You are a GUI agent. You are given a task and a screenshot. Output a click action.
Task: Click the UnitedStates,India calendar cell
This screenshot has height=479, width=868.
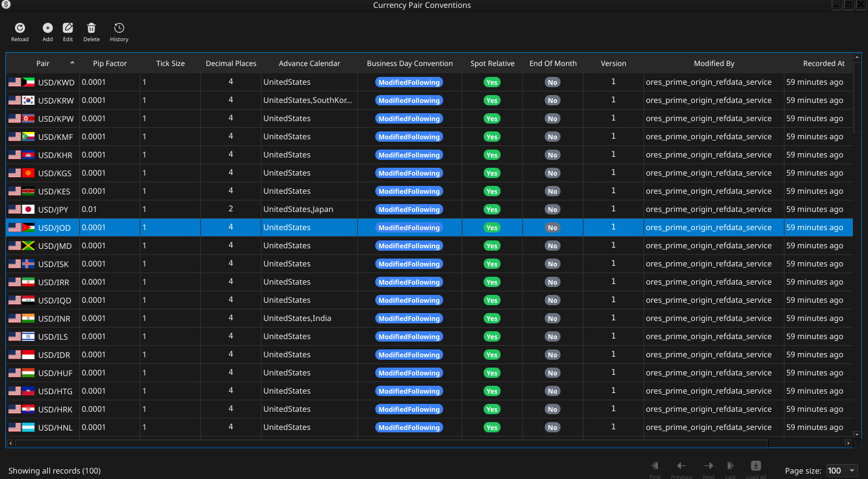coord(309,319)
